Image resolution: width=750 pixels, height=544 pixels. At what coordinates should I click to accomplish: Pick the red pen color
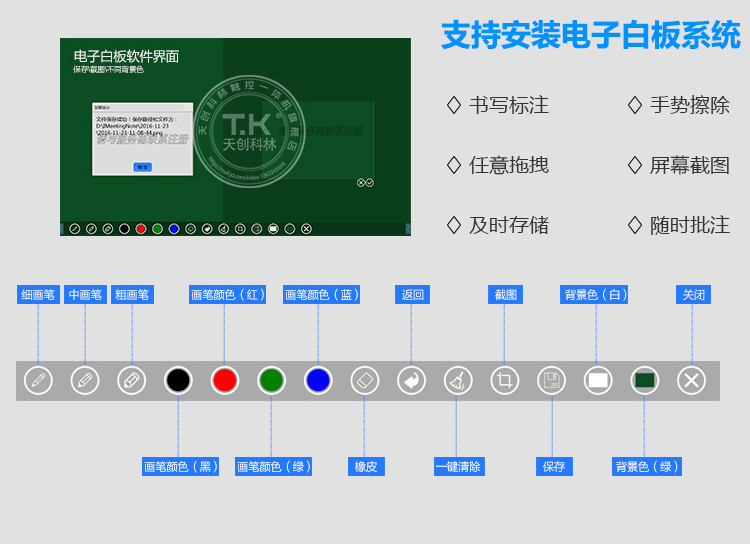coord(225,380)
